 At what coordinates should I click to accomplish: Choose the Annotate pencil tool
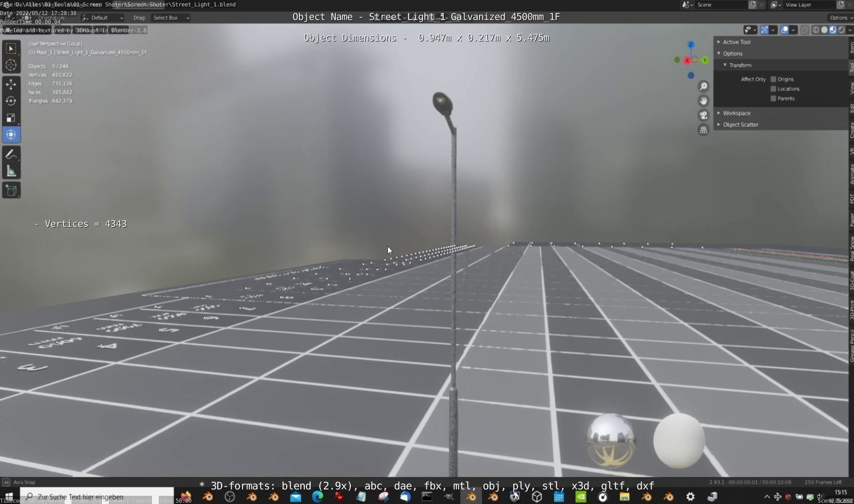(x=11, y=154)
